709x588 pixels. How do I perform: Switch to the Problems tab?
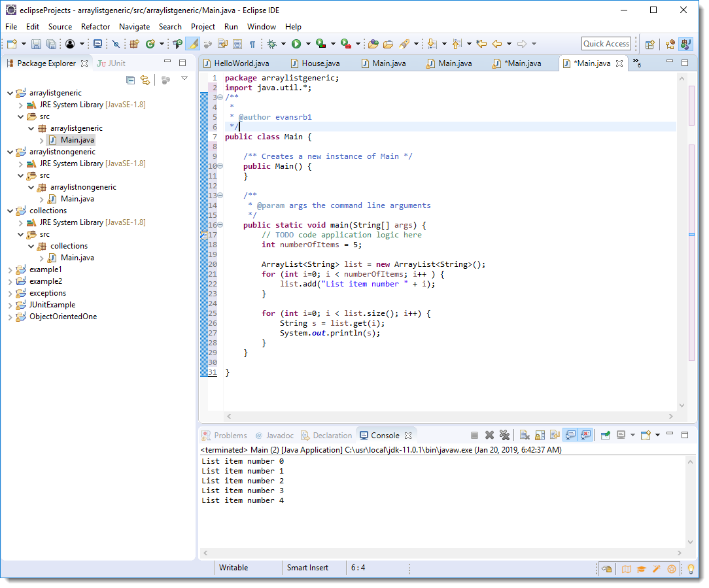pos(225,436)
